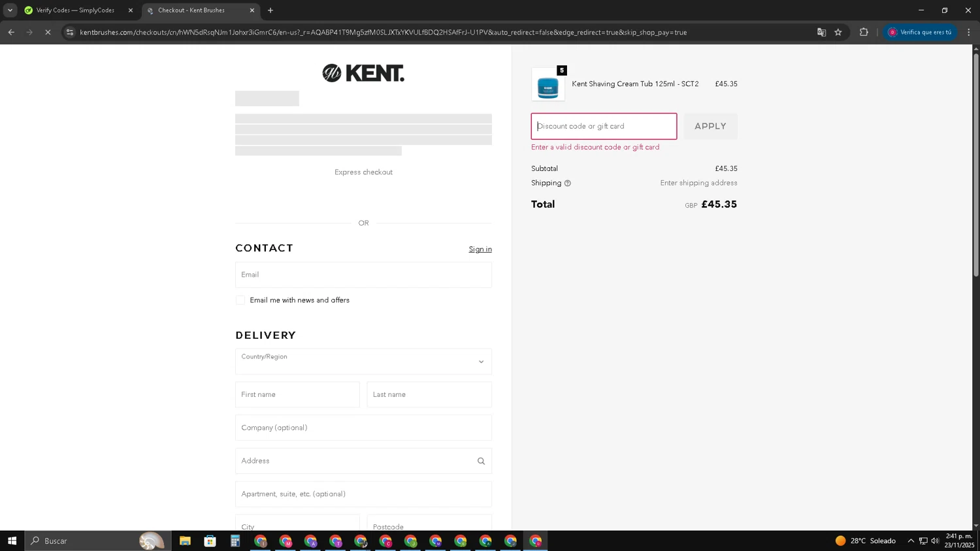Viewport: 980px width, 551px height.
Task: Open the active Chrome window at taskbar end
Action: (x=536, y=541)
